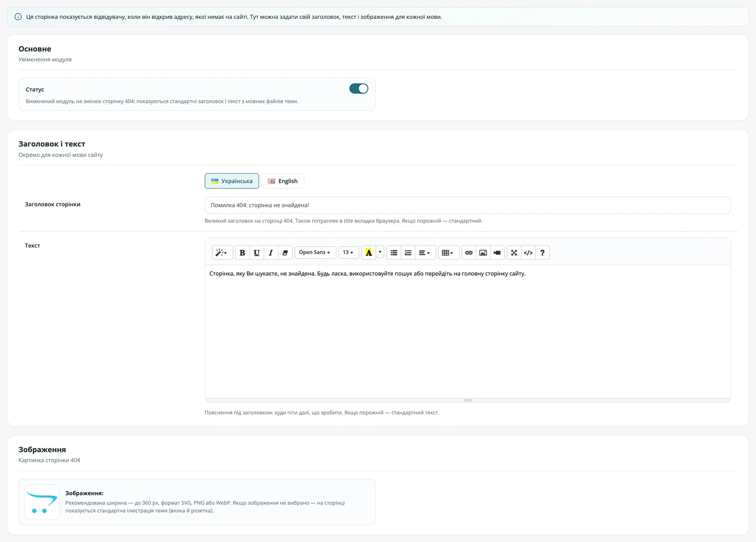The image size is (756, 542).
Task: Click the info icon in top notice
Action: [x=18, y=17]
